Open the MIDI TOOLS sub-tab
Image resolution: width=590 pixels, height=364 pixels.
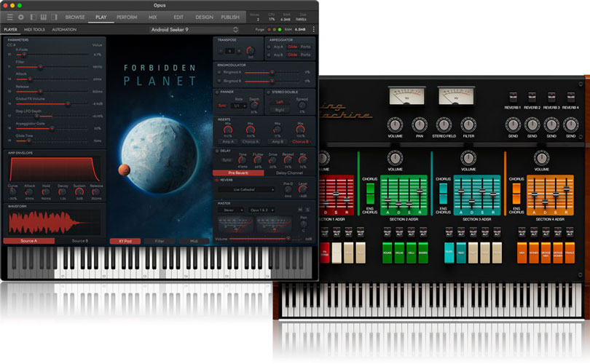point(34,29)
